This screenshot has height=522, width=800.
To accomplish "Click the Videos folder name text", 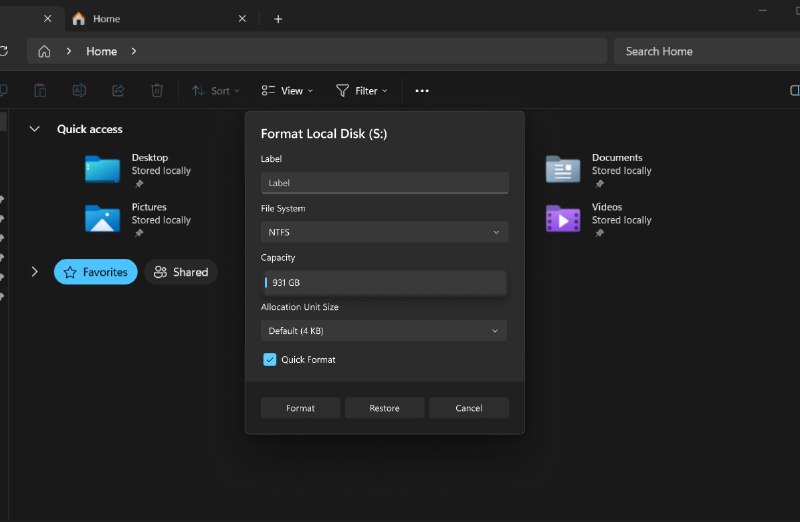I will pos(607,207).
